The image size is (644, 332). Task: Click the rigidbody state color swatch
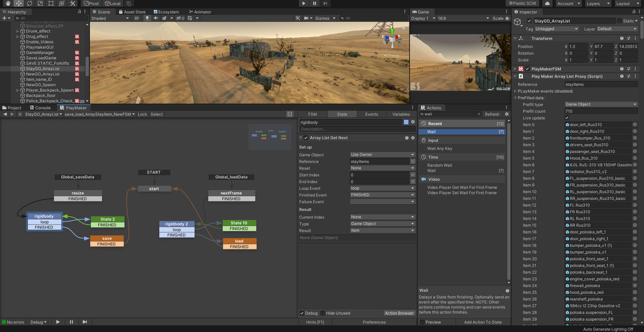(x=406, y=122)
